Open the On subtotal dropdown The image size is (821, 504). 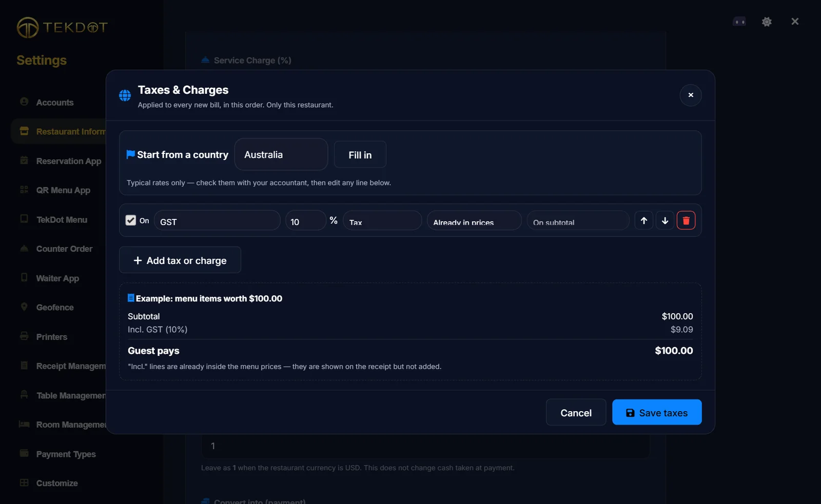(x=578, y=220)
